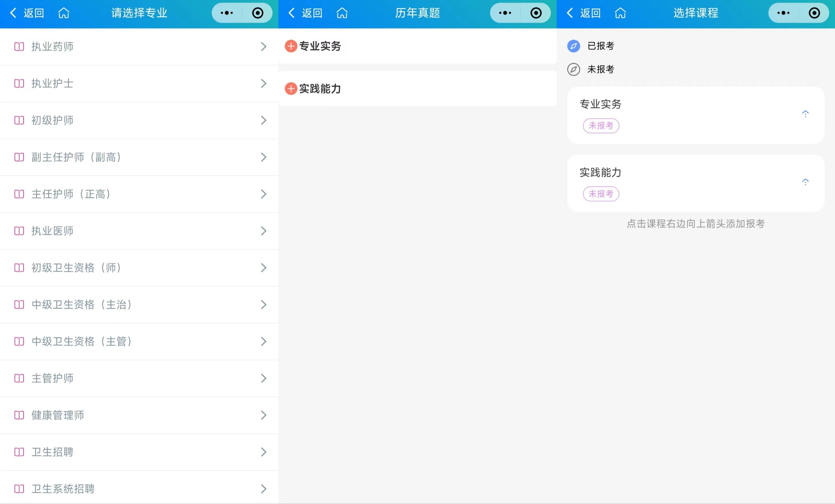
Task: Click 未报考 tag under 实践能力 card
Action: click(x=601, y=194)
